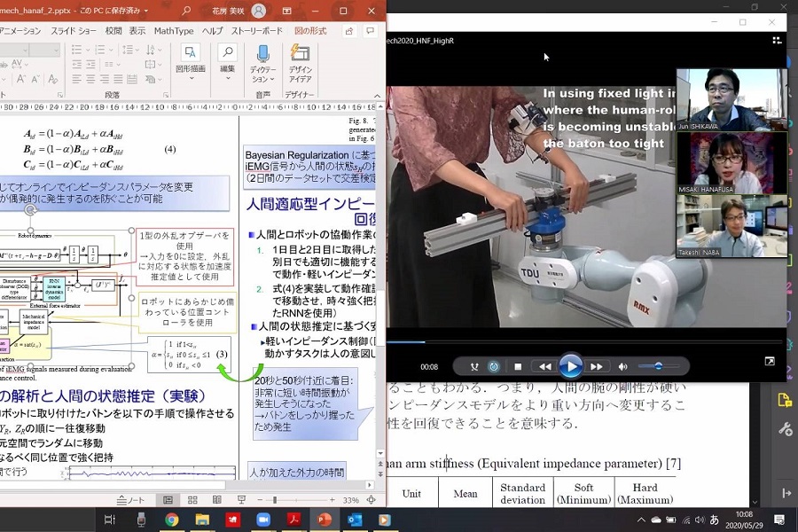
Task: Open the numbered list style dropdown
Action: pyautogui.click(x=113, y=50)
